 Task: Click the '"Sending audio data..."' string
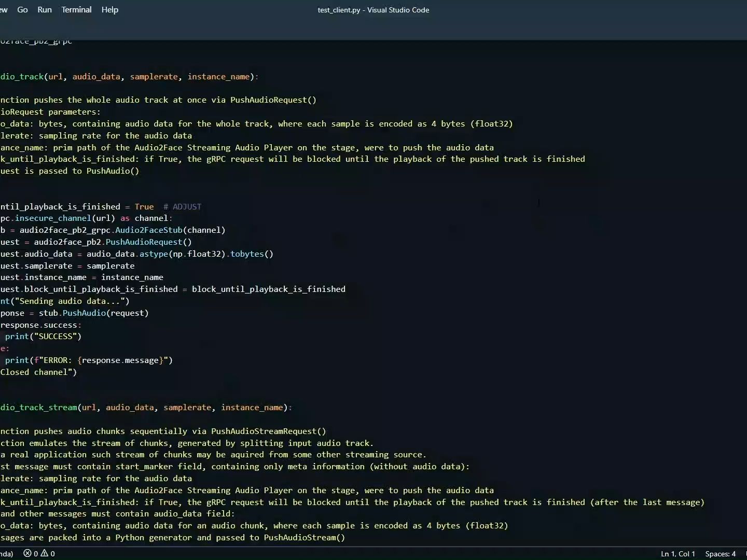[70, 301]
